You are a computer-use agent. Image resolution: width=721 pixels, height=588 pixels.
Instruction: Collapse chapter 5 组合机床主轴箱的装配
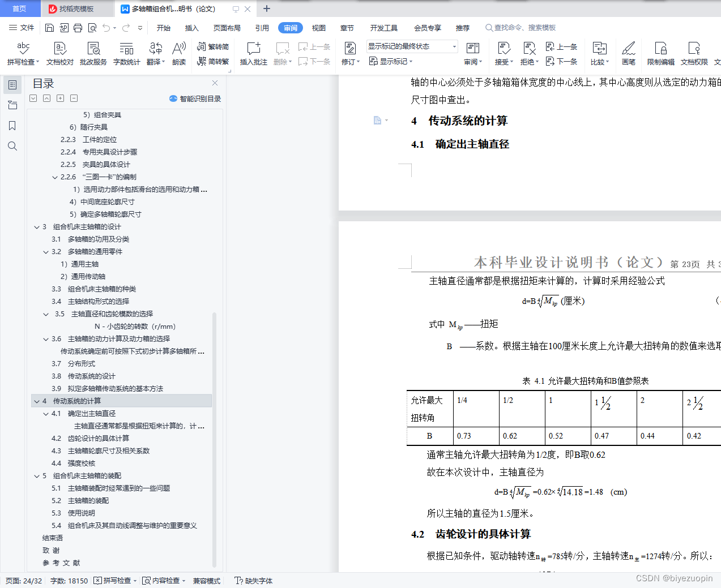click(37, 476)
